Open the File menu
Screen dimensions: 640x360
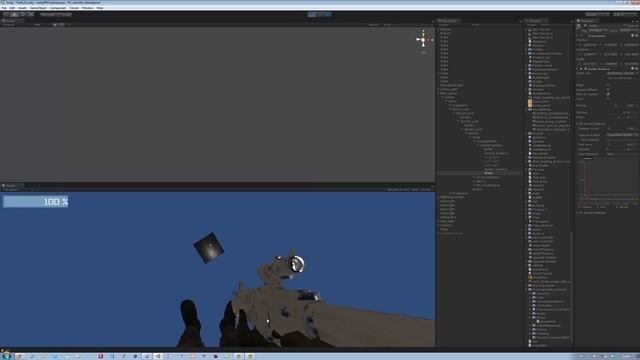click(x=4, y=8)
